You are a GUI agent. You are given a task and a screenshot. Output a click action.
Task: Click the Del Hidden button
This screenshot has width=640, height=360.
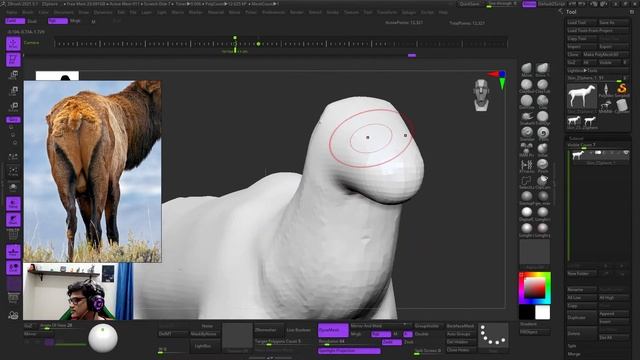[x=460, y=342]
